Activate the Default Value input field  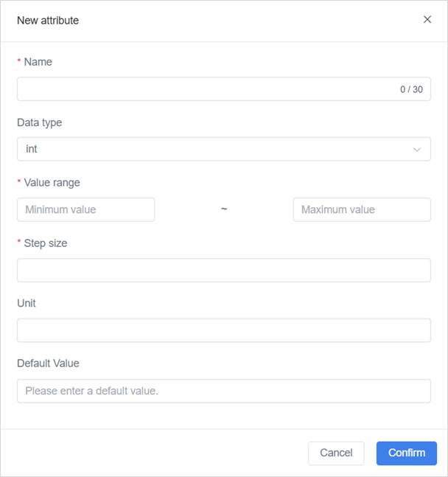tap(223, 391)
